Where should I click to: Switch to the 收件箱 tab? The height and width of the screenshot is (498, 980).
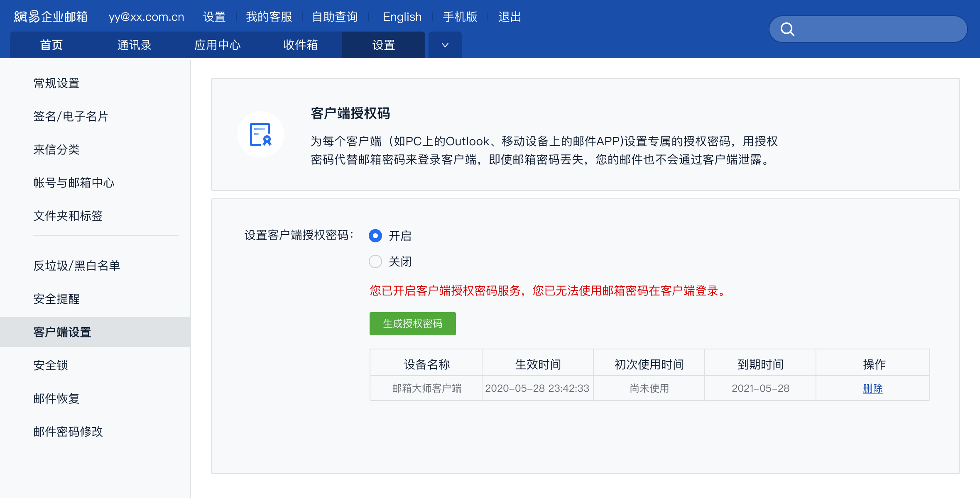click(x=301, y=45)
